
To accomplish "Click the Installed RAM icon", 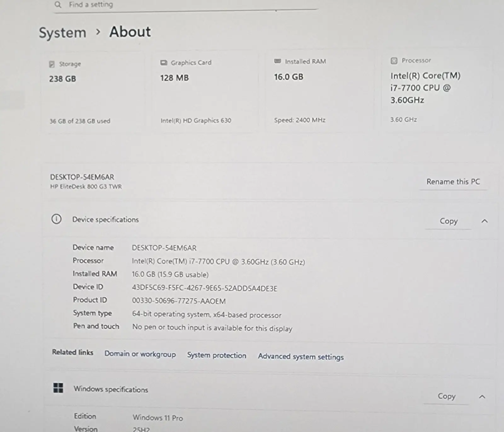I will [278, 61].
